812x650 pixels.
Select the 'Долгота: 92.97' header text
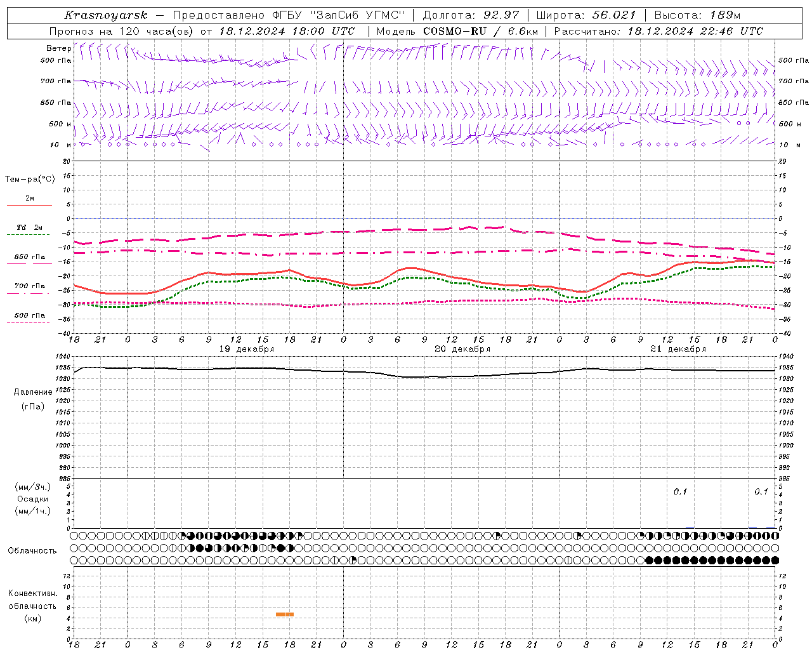coord(471,15)
